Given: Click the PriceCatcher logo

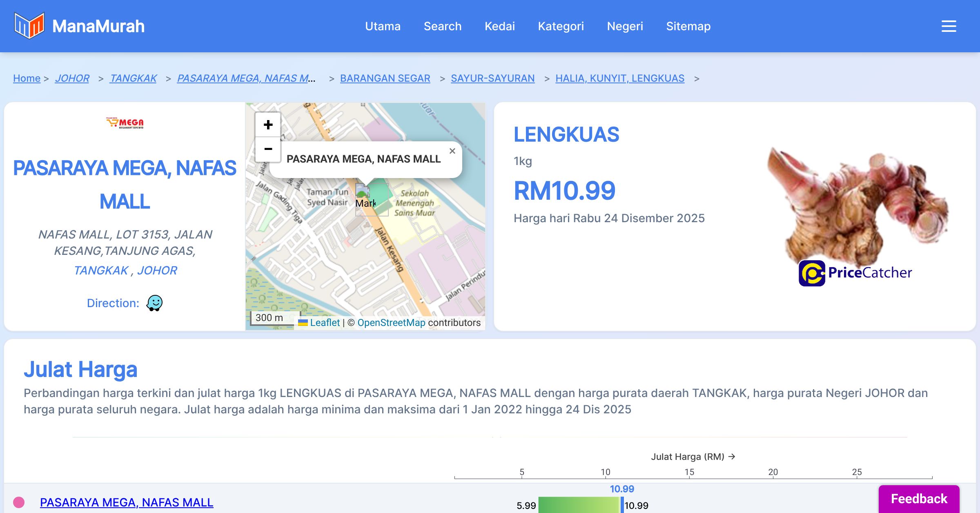Looking at the screenshot, I should coord(855,273).
